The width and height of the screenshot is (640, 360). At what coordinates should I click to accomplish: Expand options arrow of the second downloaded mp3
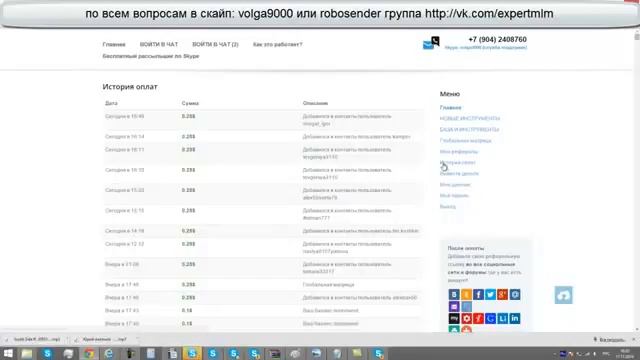pyautogui.click(x=138, y=340)
